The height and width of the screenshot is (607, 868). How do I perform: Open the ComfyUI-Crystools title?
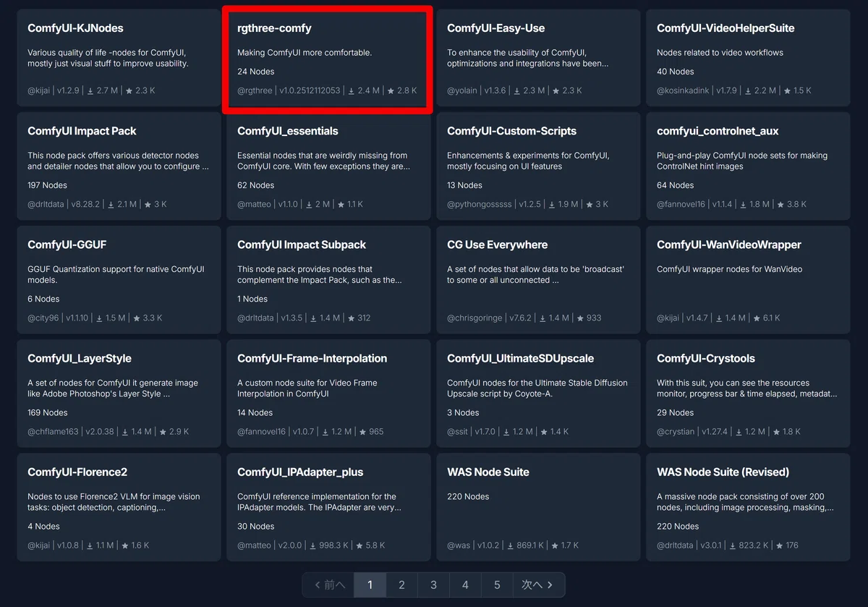pos(706,358)
